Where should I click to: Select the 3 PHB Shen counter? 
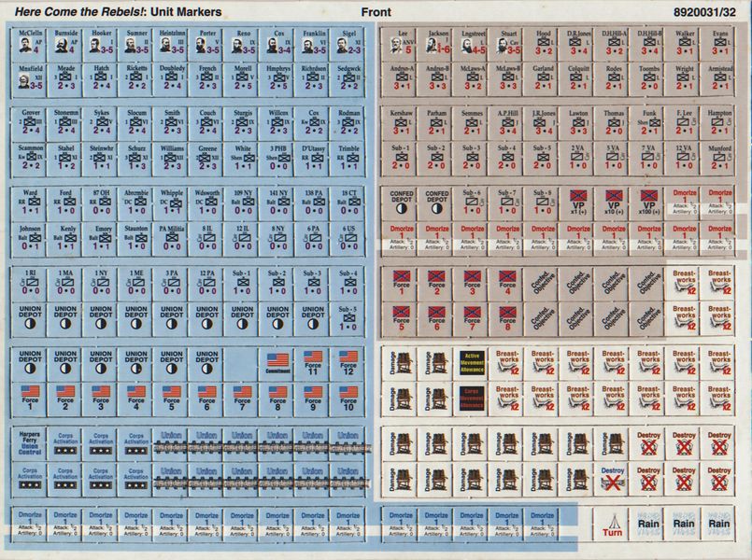[x=277, y=159]
